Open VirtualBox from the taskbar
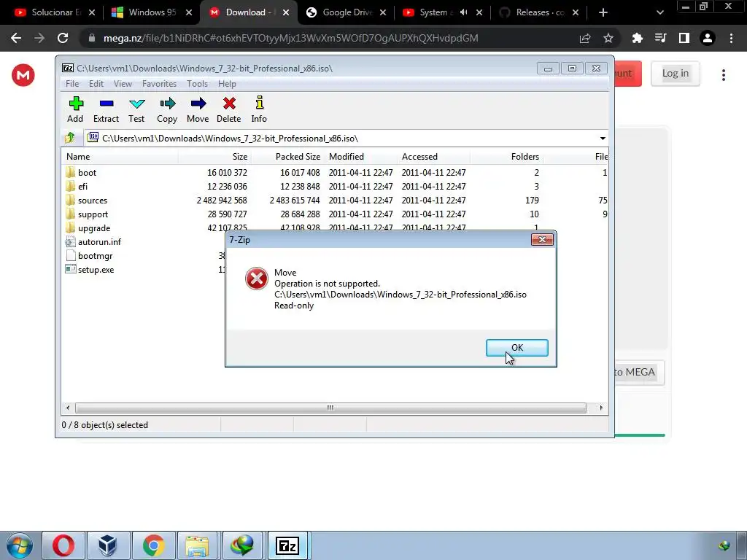Image resolution: width=747 pixels, height=560 pixels. [x=108, y=545]
